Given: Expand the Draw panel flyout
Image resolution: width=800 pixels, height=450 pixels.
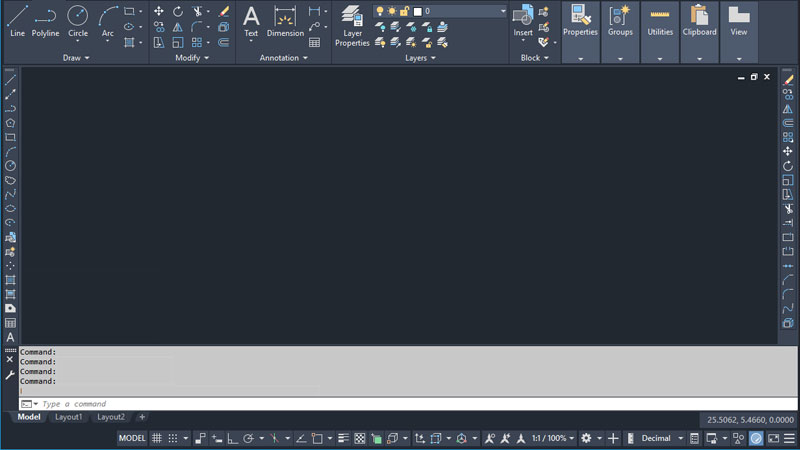Looking at the screenshot, I should click(76, 58).
